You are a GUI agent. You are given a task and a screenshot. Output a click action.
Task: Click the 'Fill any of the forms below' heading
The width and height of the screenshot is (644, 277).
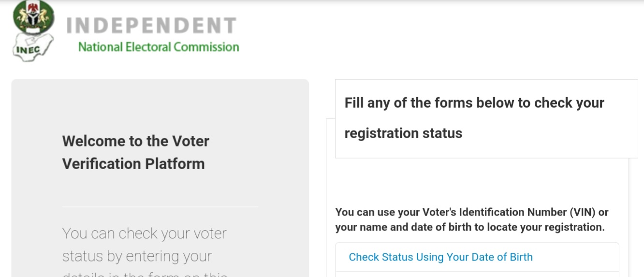474,103
